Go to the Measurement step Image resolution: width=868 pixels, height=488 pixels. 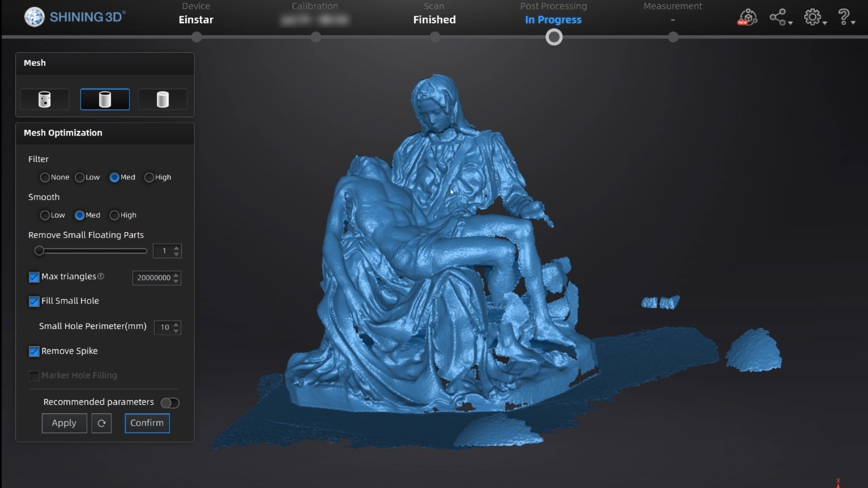tap(673, 14)
